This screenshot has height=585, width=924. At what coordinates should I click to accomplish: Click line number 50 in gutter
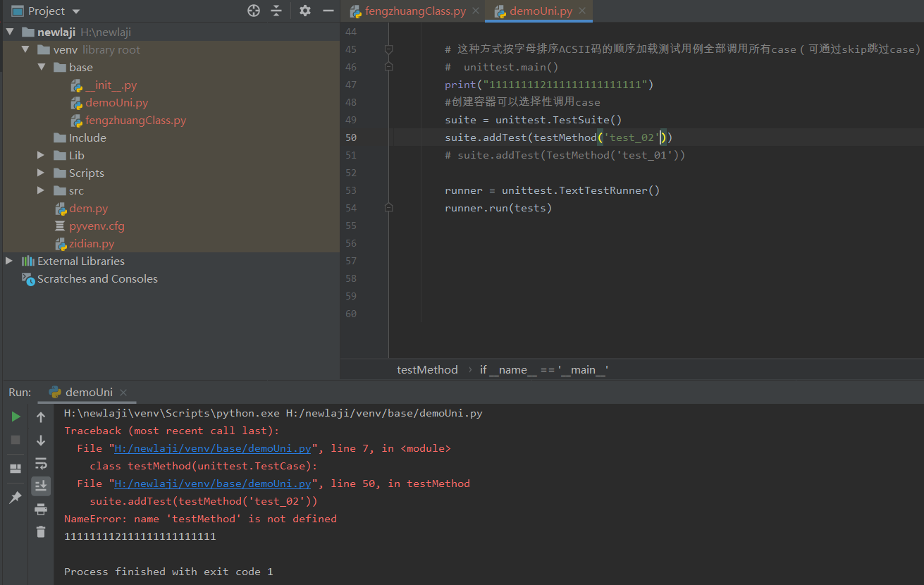click(351, 137)
